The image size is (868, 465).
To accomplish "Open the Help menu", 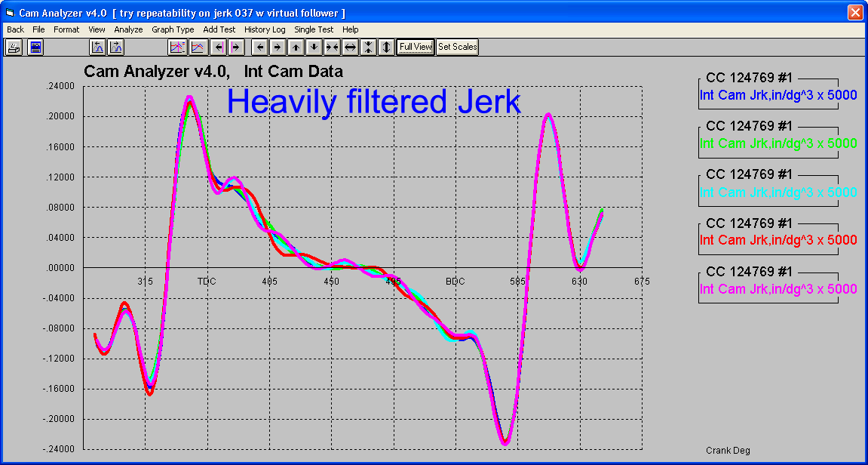I will click(351, 29).
